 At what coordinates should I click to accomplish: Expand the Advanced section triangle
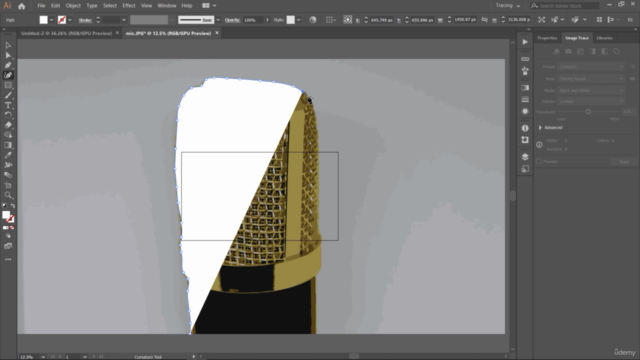pos(540,128)
